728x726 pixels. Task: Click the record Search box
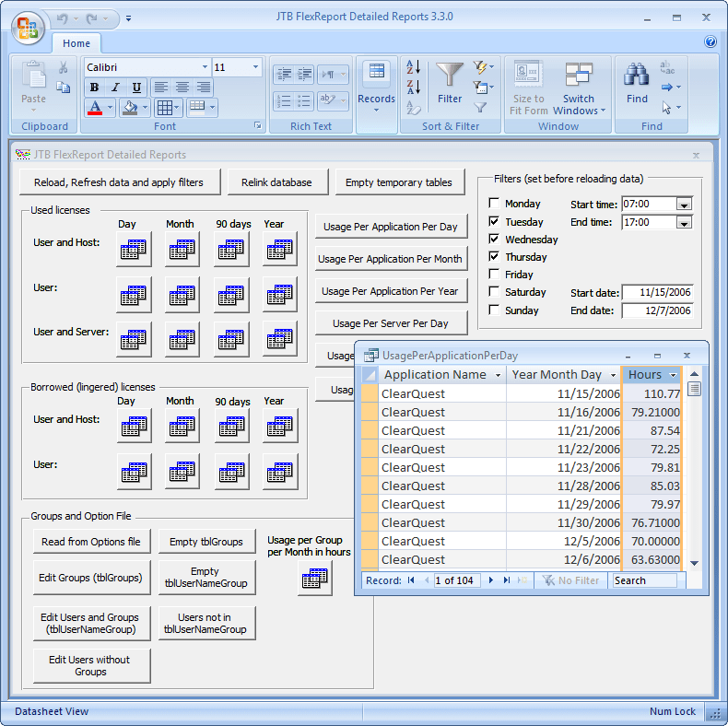tap(645, 580)
